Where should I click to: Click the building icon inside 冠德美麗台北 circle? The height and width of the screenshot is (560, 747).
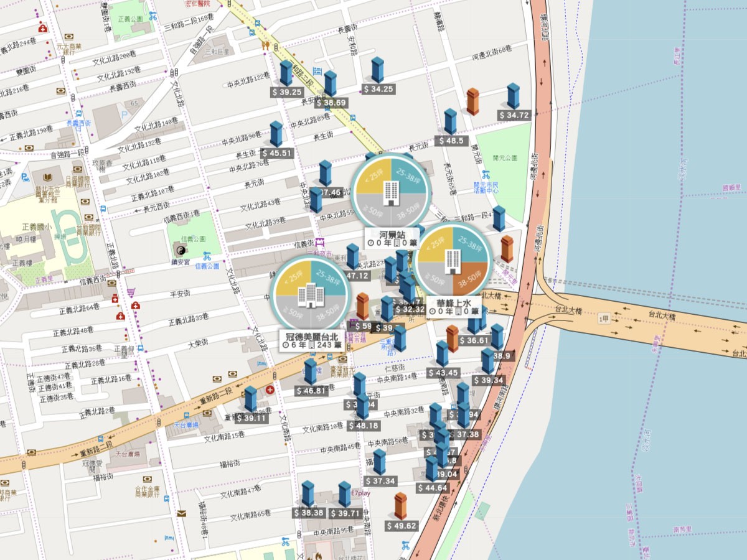point(309,295)
